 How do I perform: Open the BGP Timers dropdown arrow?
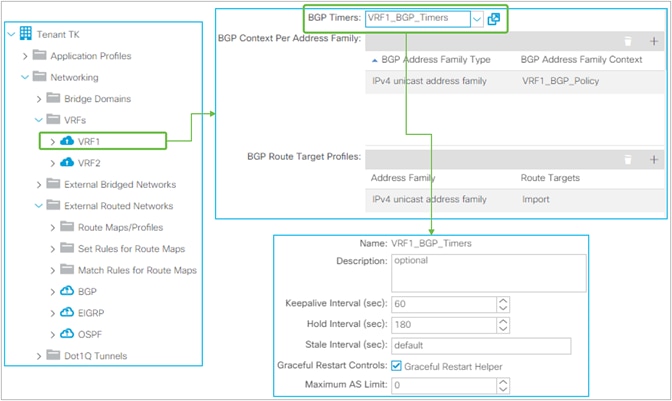tap(477, 19)
